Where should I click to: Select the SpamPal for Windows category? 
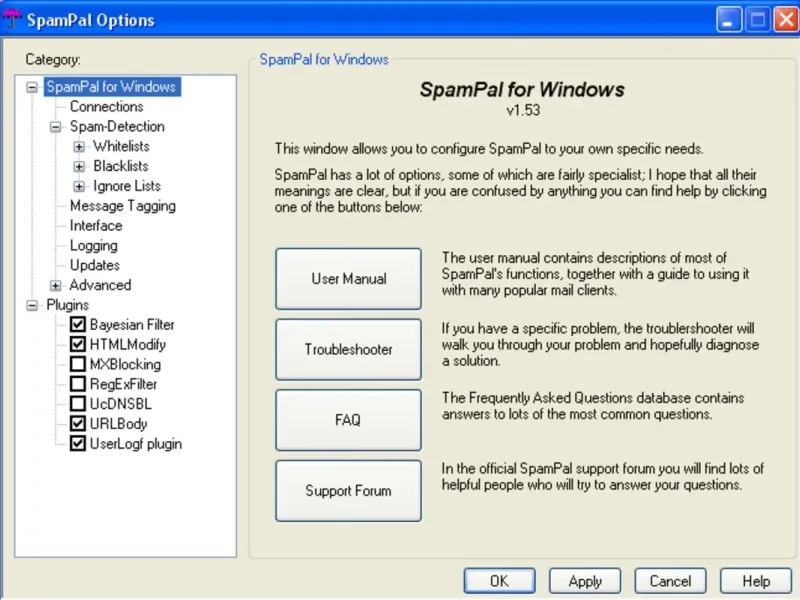[112, 87]
